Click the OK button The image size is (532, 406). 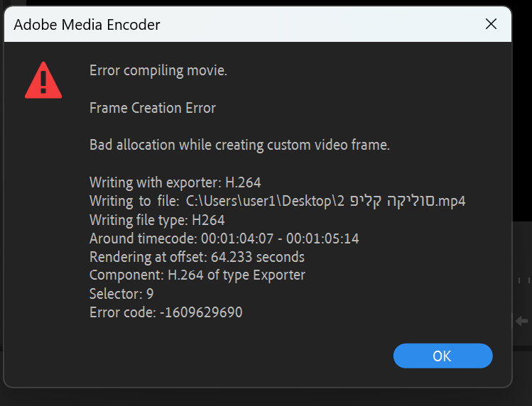pyautogui.click(x=443, y=356)
